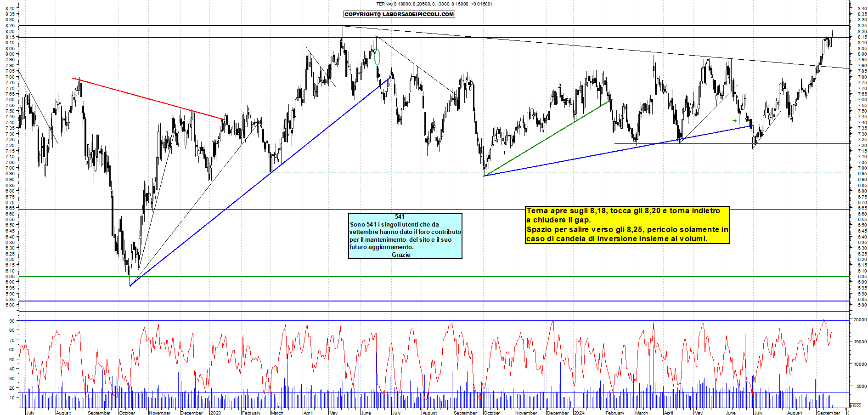Click 'February' label right after 2023
The height and width of the screenshot is (415, 868).
[251, 413]
